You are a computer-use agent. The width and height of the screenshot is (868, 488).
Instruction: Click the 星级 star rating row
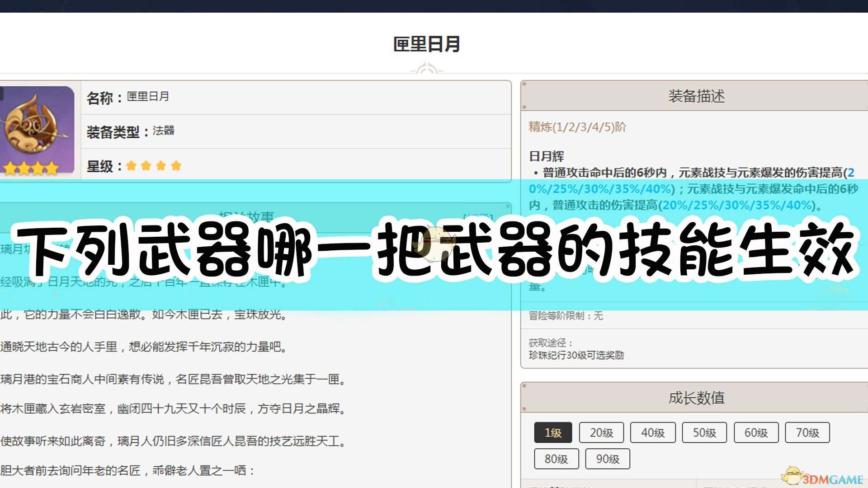coord(296,165)
